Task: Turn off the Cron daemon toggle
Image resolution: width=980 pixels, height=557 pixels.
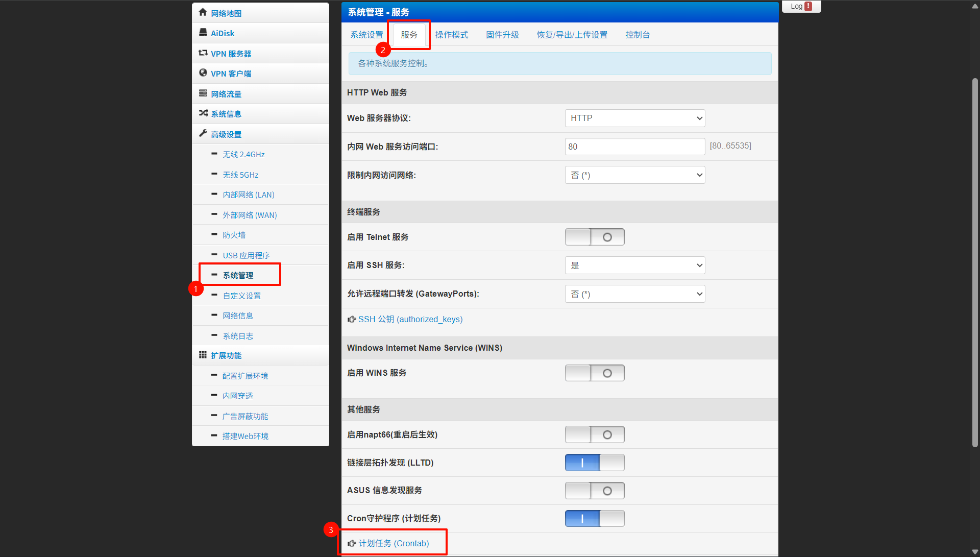Action: click(x=594, y=518)
